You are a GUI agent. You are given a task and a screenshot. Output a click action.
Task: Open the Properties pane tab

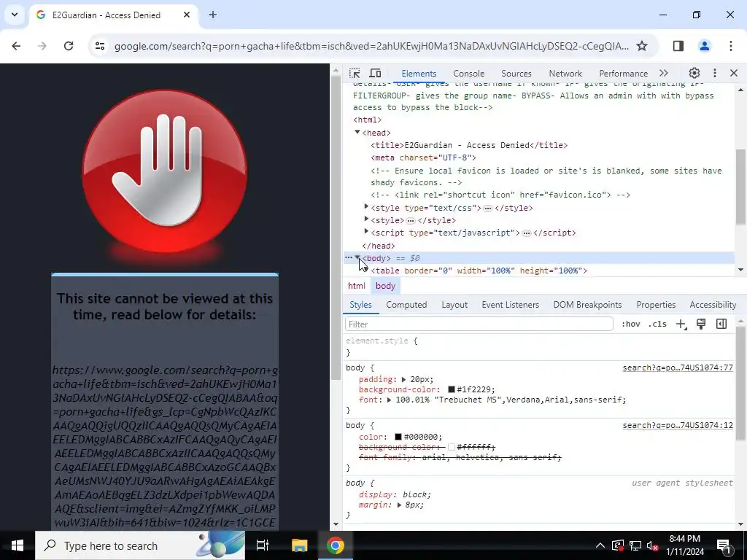tap(656, 305)
